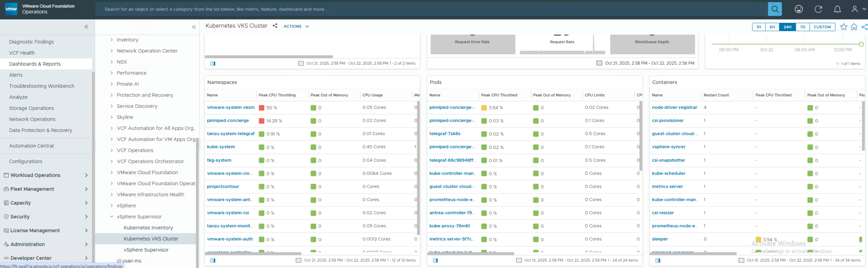This screenshot has width=868, height=268.
Task: Open the user account menu
Action: point(858,9)
